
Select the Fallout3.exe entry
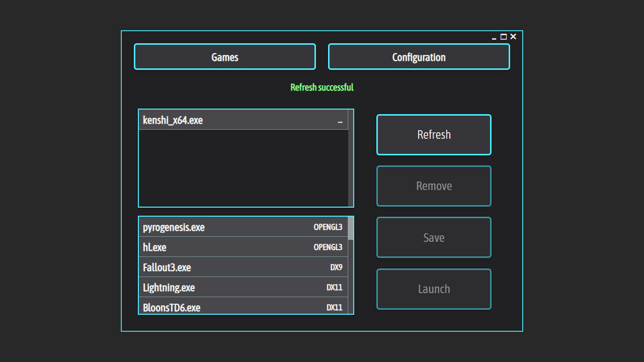(x=167, y=267)
